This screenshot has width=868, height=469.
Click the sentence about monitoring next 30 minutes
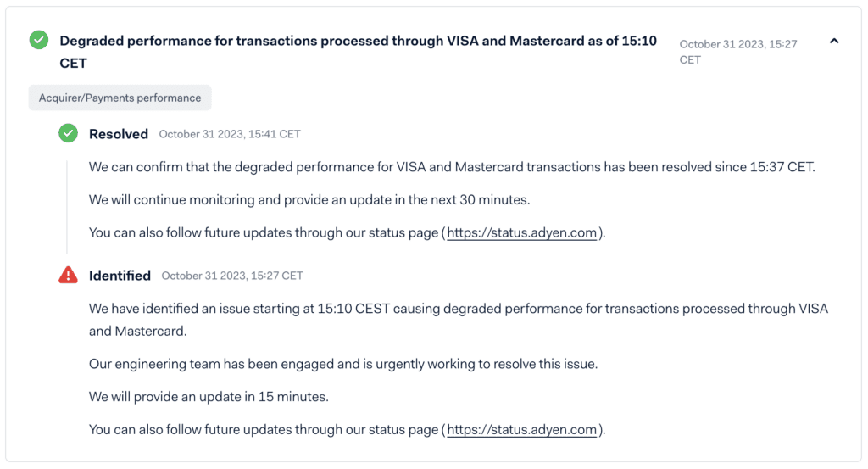point(309,200)
